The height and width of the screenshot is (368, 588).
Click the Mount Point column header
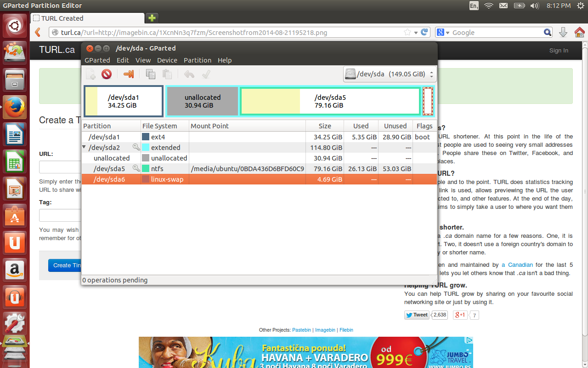point(247,126)
